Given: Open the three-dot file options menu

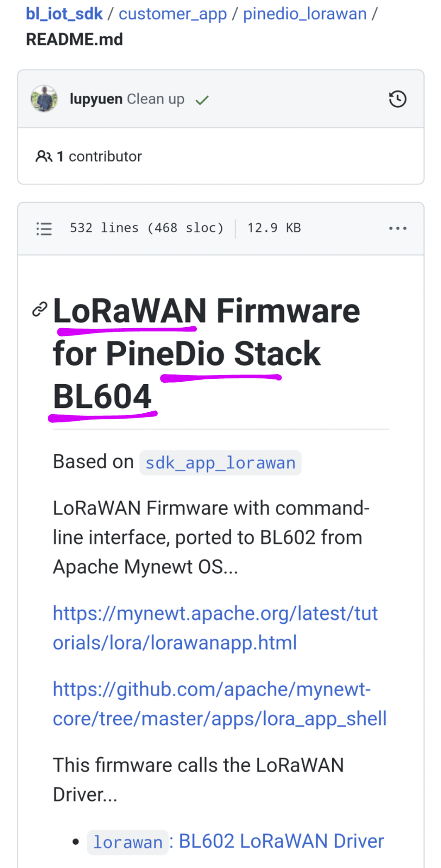Looking at the screenshot, I should 397,228.
